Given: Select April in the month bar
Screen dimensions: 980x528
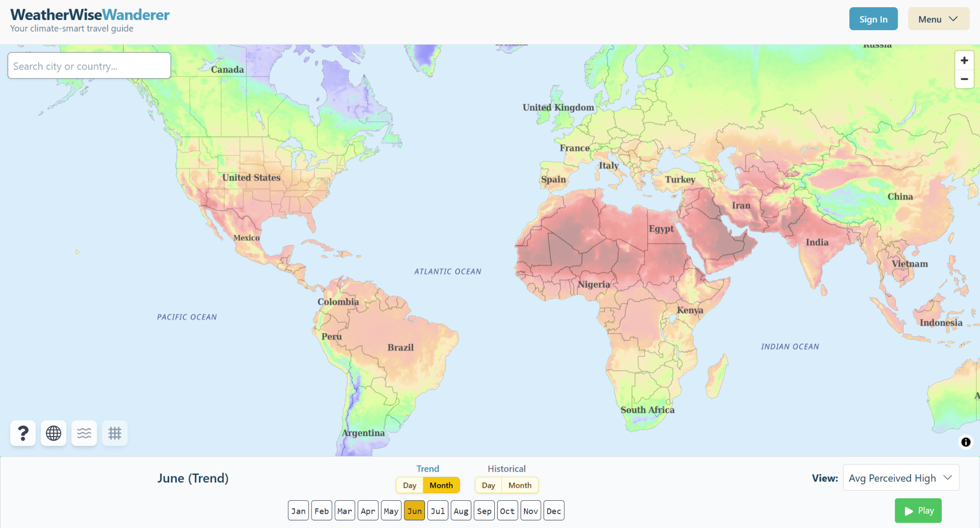Looking at the screenshot, I should pyautogui.click(x=368, y=511).
